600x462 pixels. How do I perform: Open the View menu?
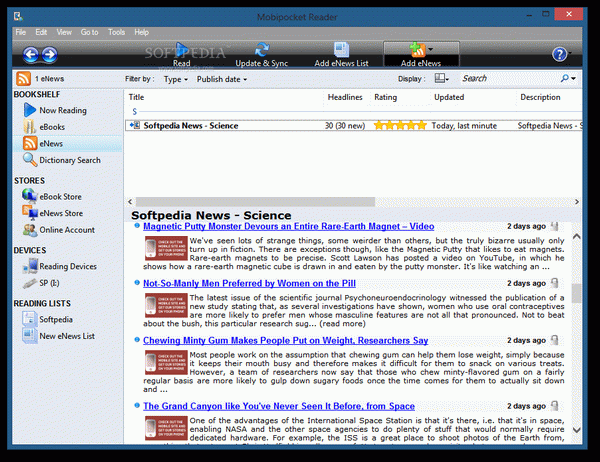click(64, 32)
